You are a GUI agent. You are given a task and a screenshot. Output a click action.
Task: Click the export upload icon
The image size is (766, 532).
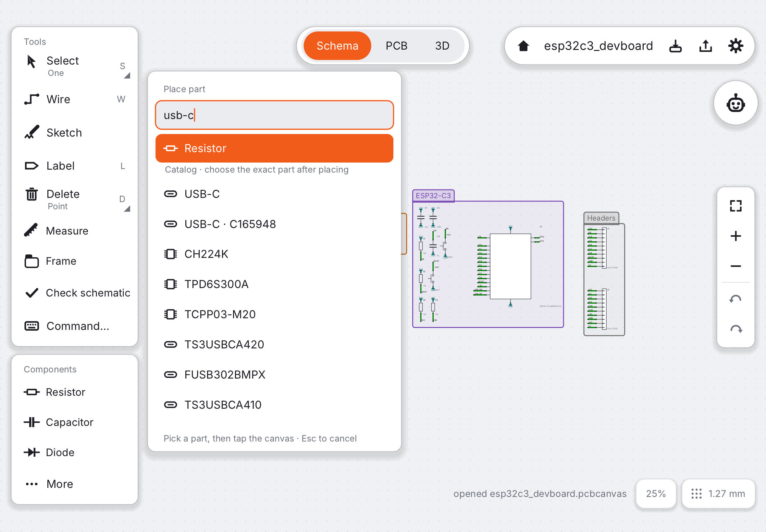[x=706, y=46]
